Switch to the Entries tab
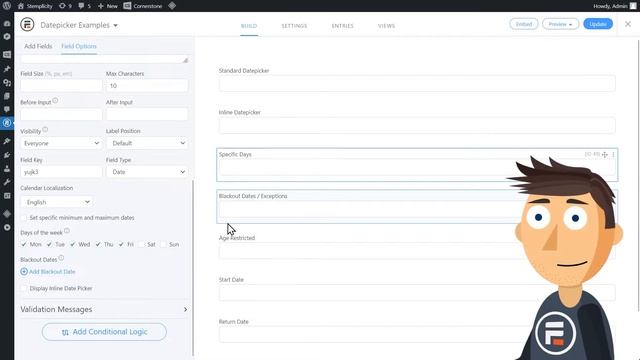The height and width of the screenshot is (360, 640). tap(342, 26)
